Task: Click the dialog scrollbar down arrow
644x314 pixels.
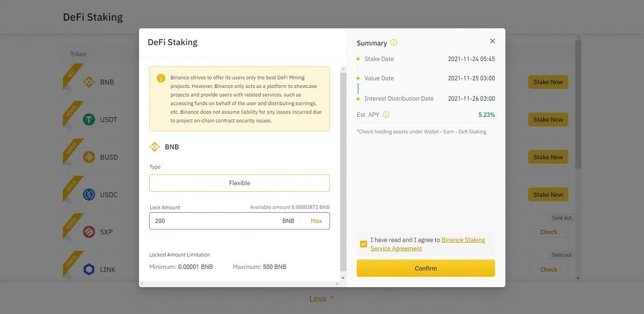Action: pyautogui.click(x=343, y=278)
